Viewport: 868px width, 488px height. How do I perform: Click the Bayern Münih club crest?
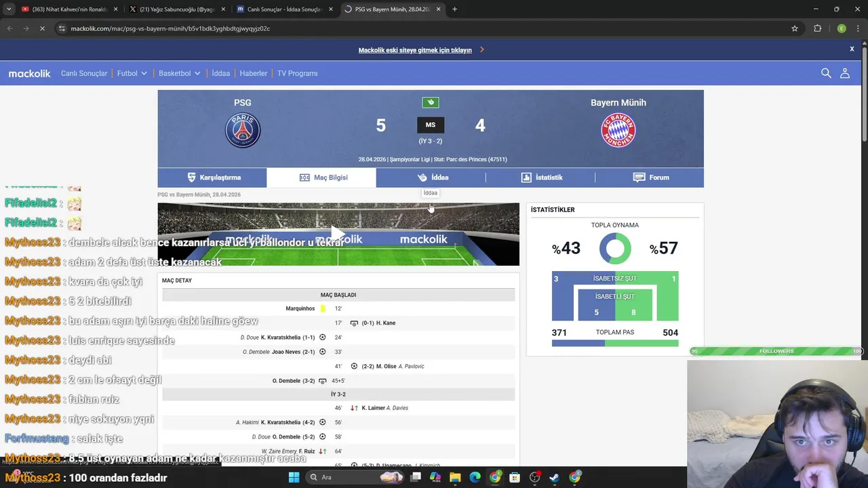pos(618,131)
